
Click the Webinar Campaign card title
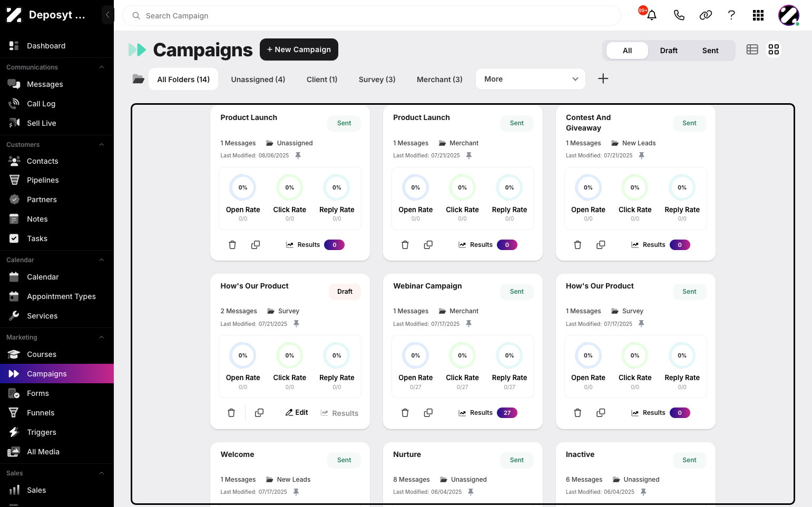click(x=427, y=286)
